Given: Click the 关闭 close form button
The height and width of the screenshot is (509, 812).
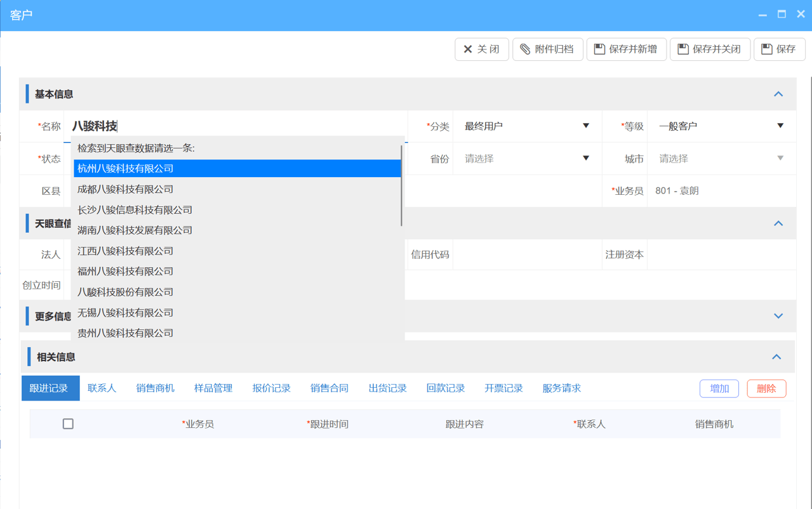Looking at the screenshot, I should 481,50.
